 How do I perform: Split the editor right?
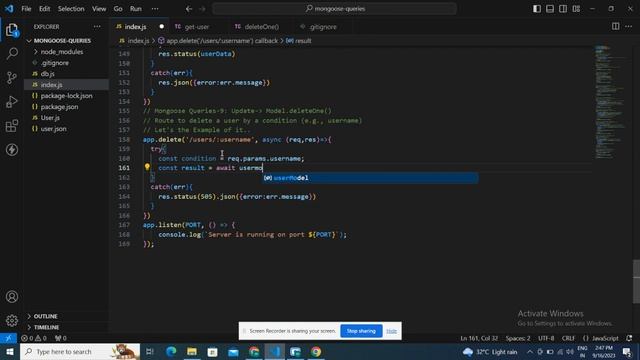coord(616,27)
